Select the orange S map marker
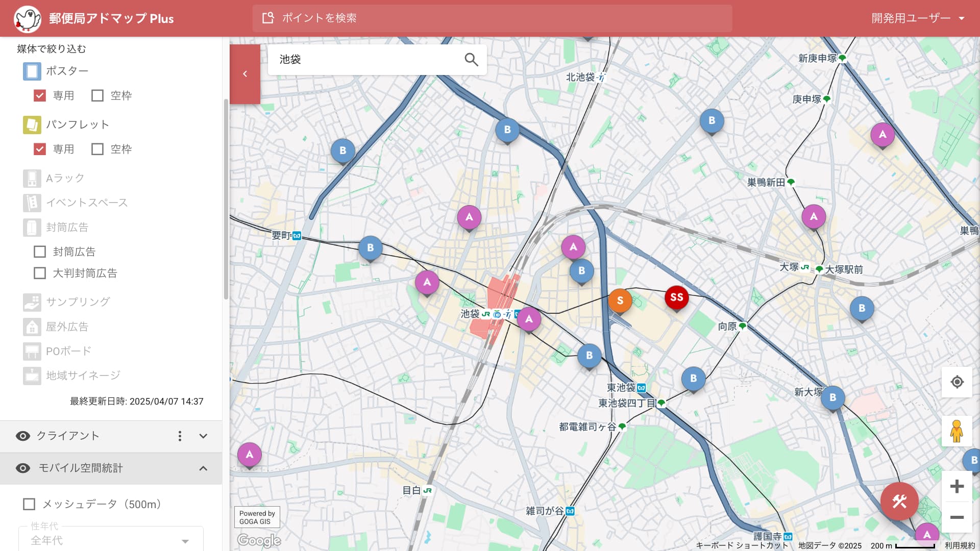980x551 pixels. click(x=620, y=300)
